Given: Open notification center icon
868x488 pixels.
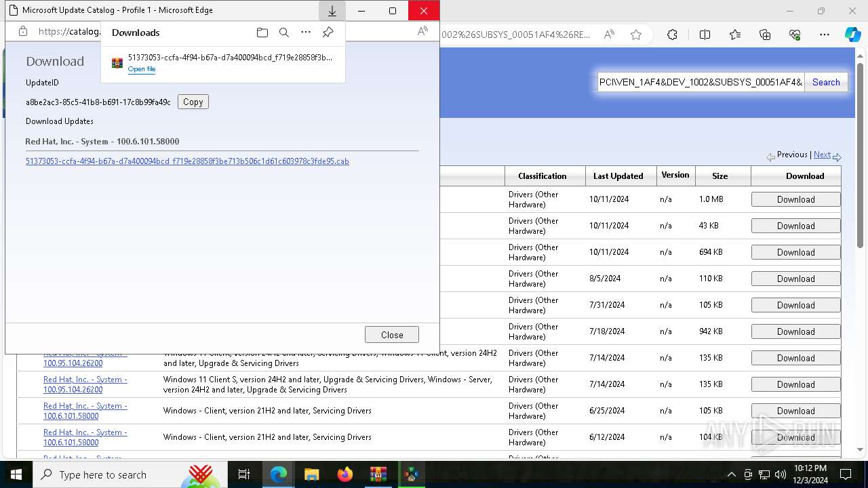Looking at the screenshot, I should point(846,474).
